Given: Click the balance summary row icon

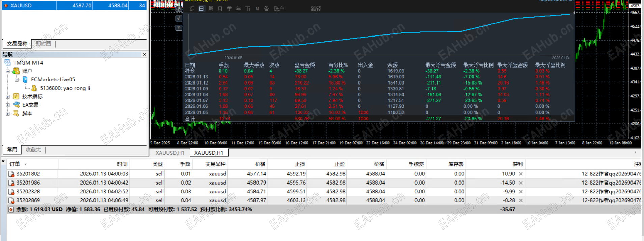Looking at the screenshot, I should [x=11, y=210].
